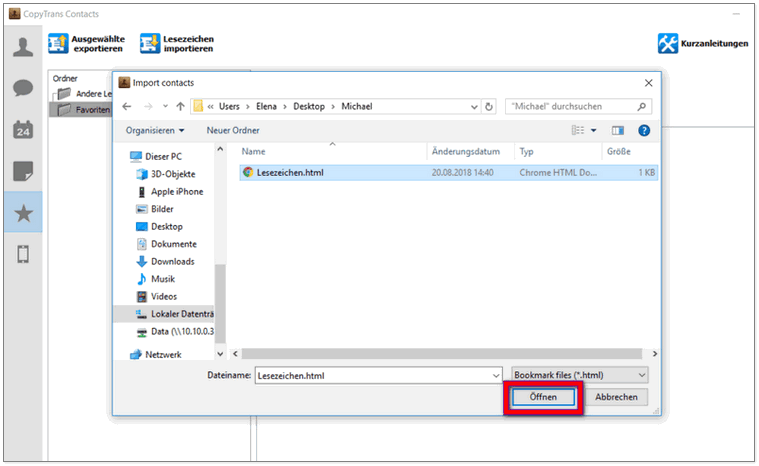Open Bookmark files (*.html) filter dropdown

(579, 375)
